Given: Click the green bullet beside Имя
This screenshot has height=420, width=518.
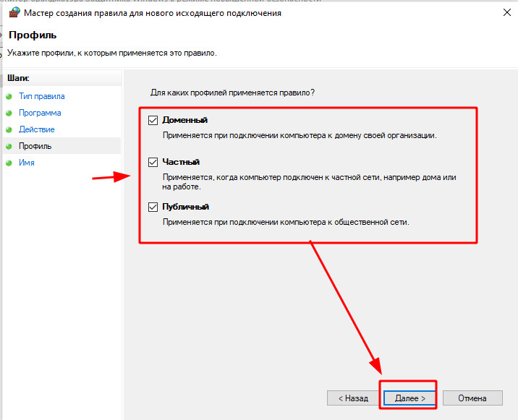Looking at the screenshot, I should [x=9, y=163].
